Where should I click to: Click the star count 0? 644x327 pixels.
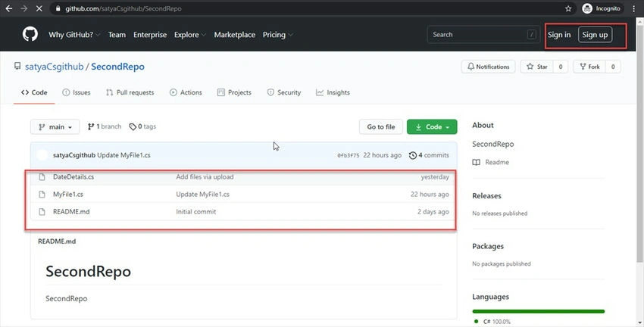[561, 67]
